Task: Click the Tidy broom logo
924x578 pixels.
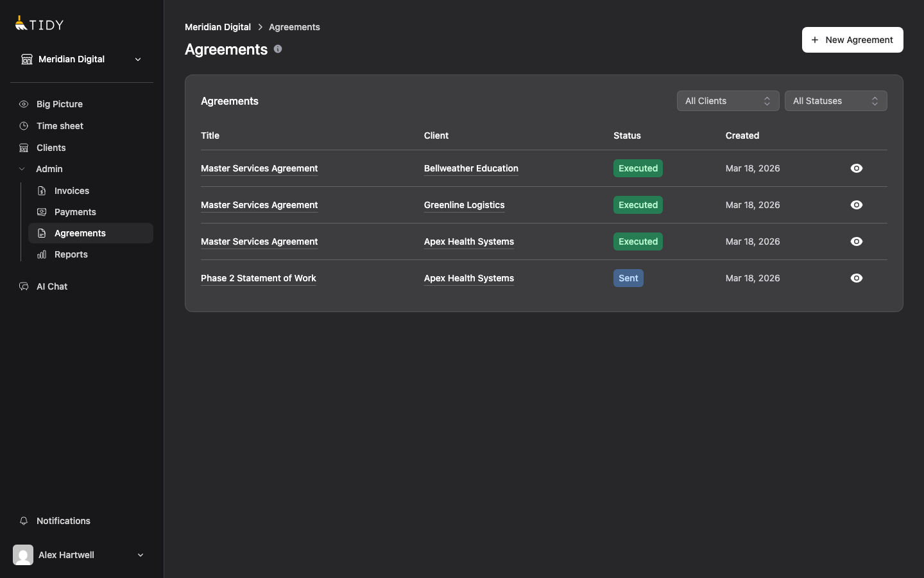Action: tap(22, 24)
